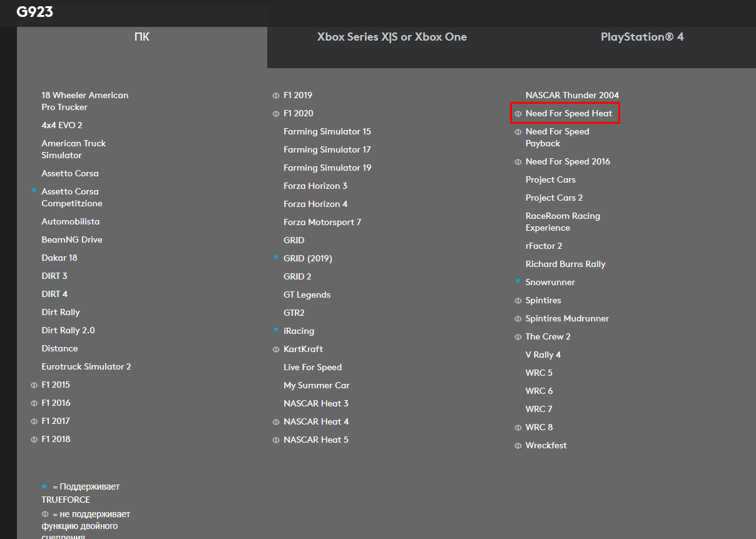756x539 pixels.
Task: Click Forza Horizon 3
Action: point(315,186)
